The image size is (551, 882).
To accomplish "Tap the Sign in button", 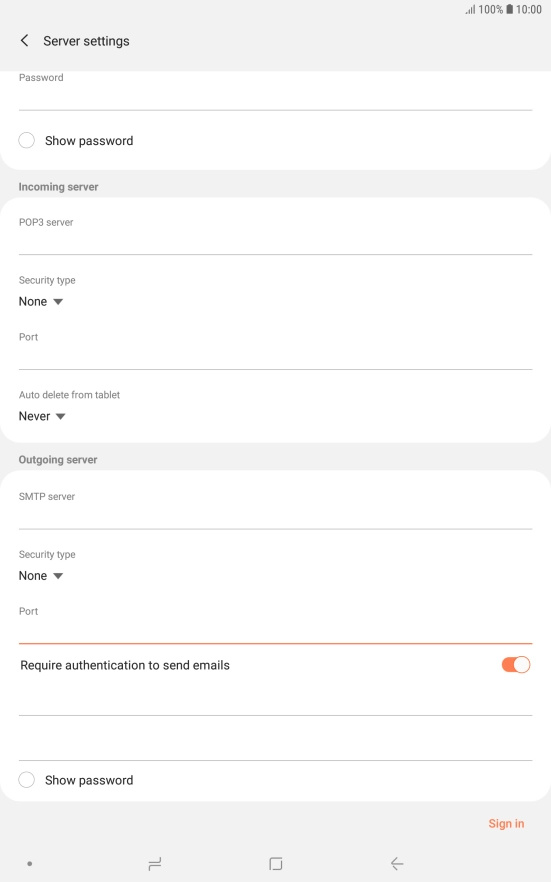I will coord(506,824).
